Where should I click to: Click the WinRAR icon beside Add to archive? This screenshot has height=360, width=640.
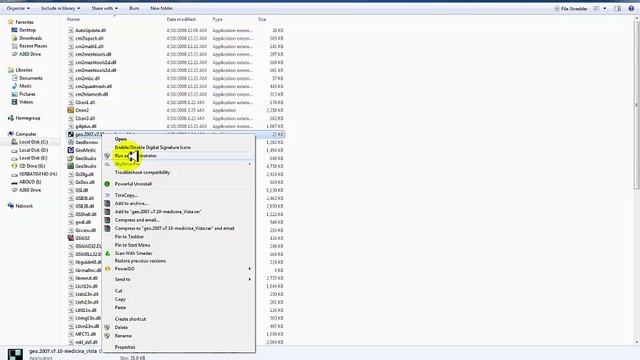(x=107, y=203)
